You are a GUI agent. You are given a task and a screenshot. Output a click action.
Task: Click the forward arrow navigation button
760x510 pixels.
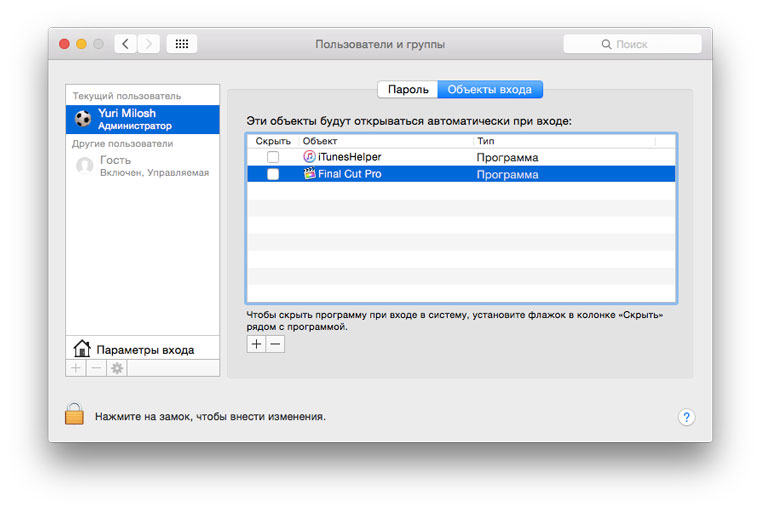[149, 44]
